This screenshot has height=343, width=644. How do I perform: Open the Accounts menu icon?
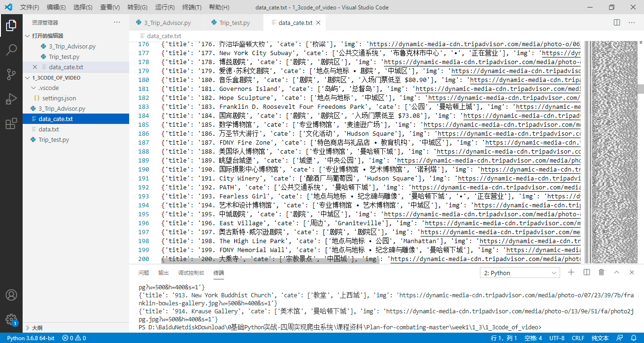[x=11, y=295]
